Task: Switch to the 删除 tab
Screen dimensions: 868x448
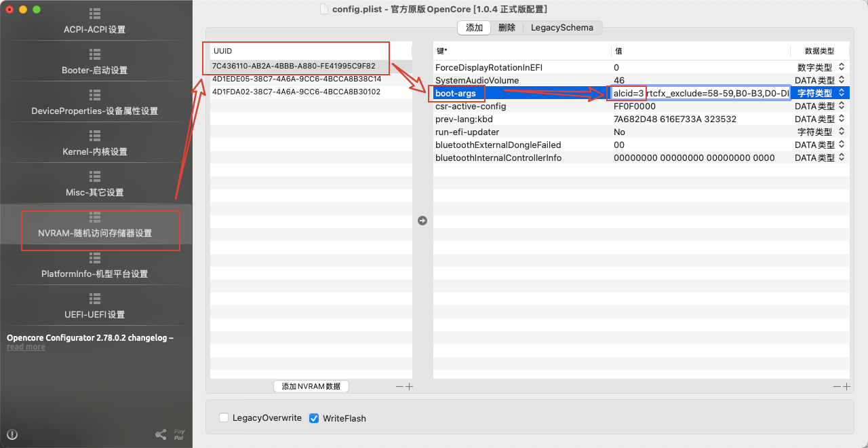Action: [x=507, y=28]
